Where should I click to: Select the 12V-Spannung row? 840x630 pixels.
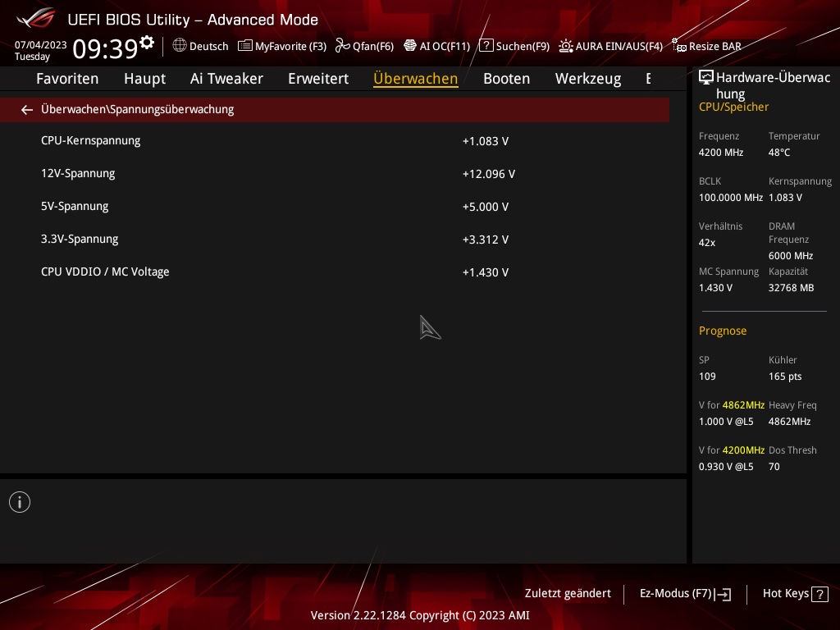[x=335, y=174]
